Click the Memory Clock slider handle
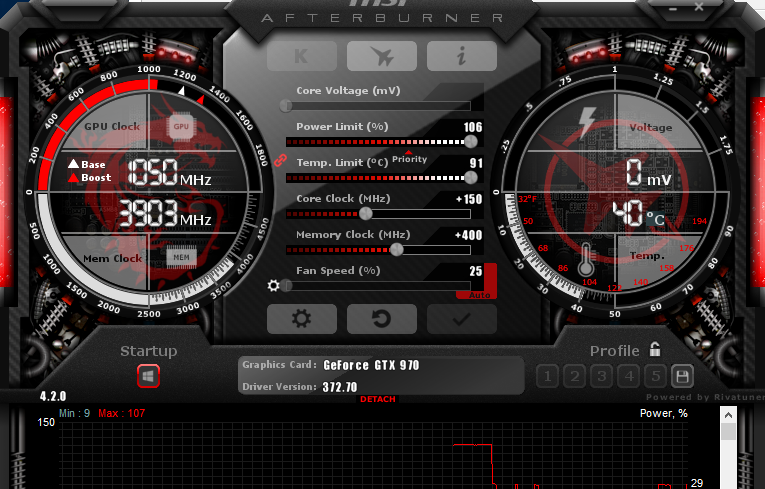 click(x=397, y=249)
